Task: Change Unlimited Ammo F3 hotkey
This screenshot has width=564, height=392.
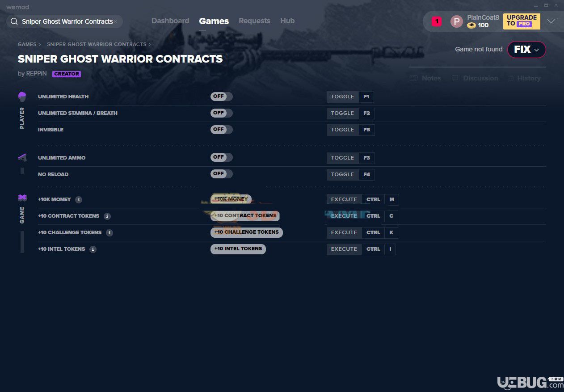Action: coord(366,158)
